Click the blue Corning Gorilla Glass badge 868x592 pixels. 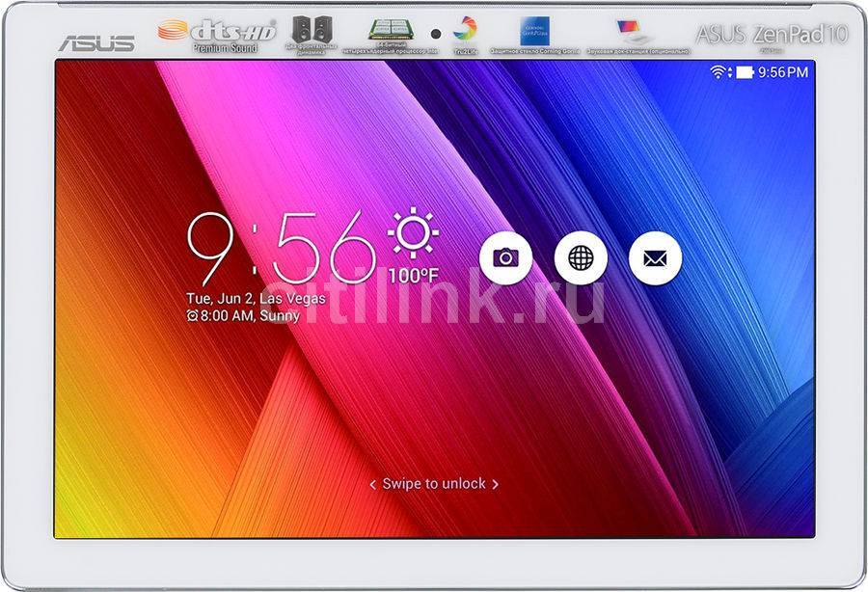pos(534,31)
